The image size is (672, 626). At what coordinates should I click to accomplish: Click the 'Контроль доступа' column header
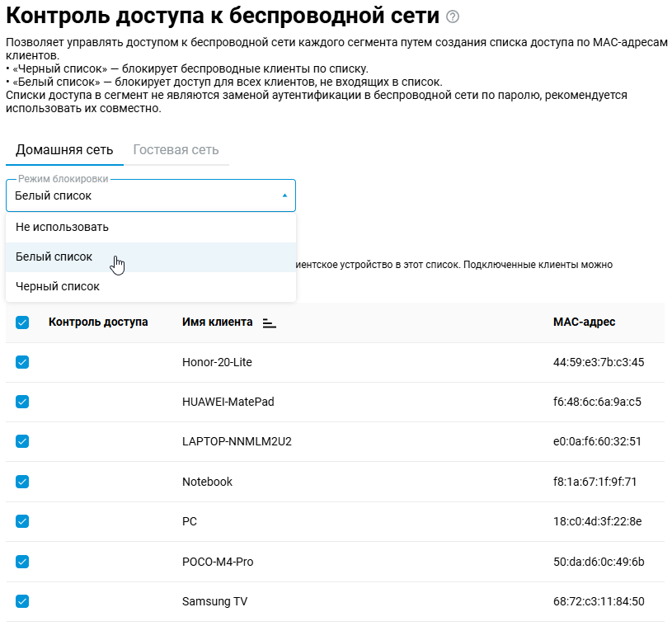[98, 322]
